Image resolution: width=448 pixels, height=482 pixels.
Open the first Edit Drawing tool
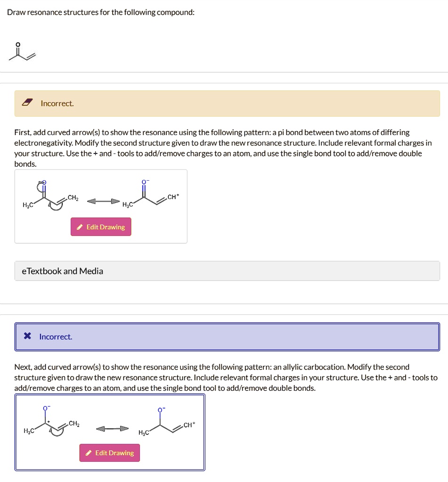100,227
